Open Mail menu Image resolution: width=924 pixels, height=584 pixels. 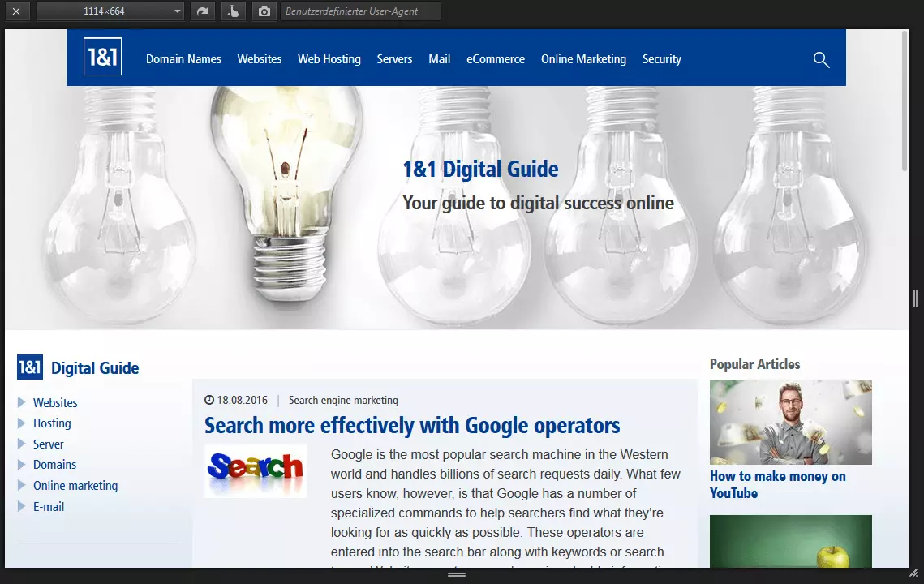pyautogui.click(x=439, y=59)
